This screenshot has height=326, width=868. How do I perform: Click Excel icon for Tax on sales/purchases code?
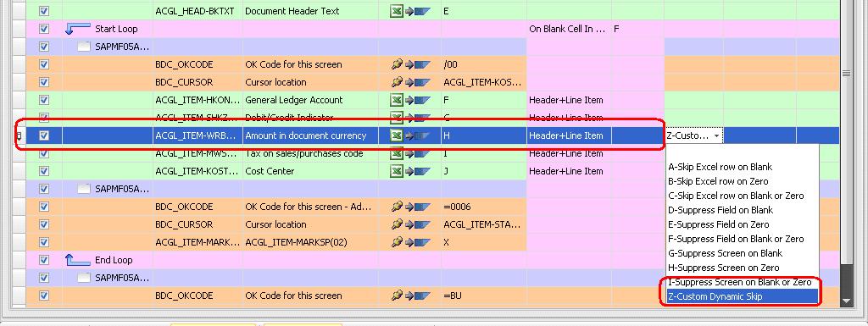click(x=396, y=153)
